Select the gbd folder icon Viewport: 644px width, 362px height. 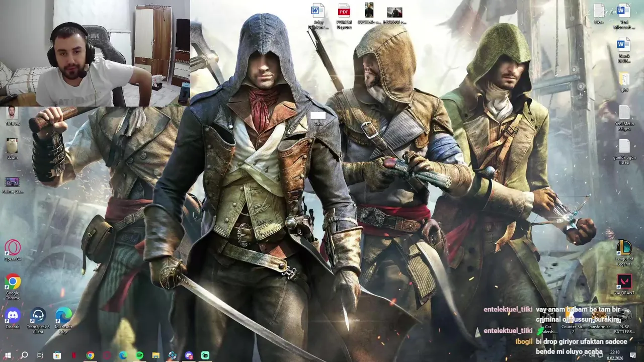tap(624, 83)
